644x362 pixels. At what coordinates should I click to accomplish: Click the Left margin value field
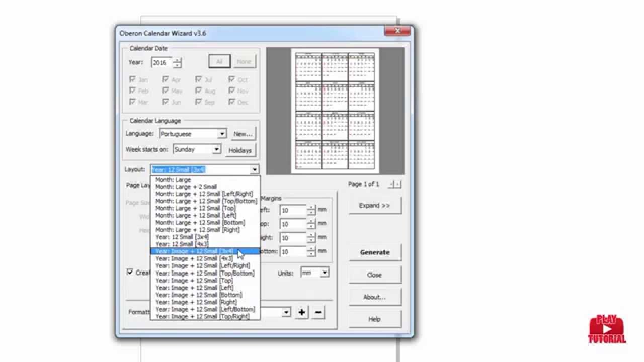point(293,211)
